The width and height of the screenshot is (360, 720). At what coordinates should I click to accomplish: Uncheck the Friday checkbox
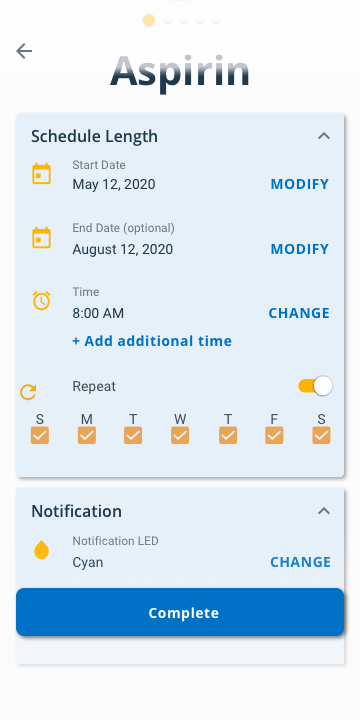(x=274, y=435)
